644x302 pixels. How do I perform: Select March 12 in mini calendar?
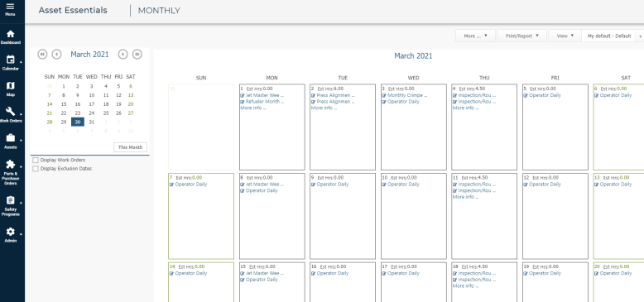point(118,95)
